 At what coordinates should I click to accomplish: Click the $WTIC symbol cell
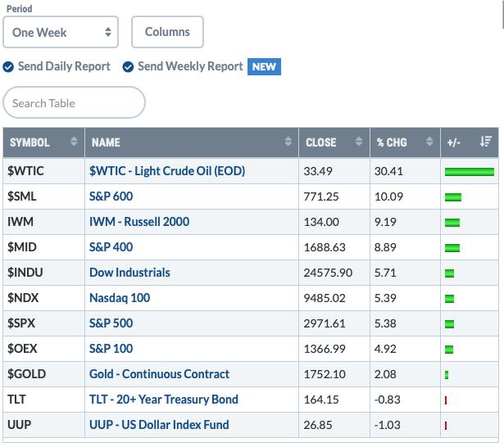point(43,171)
